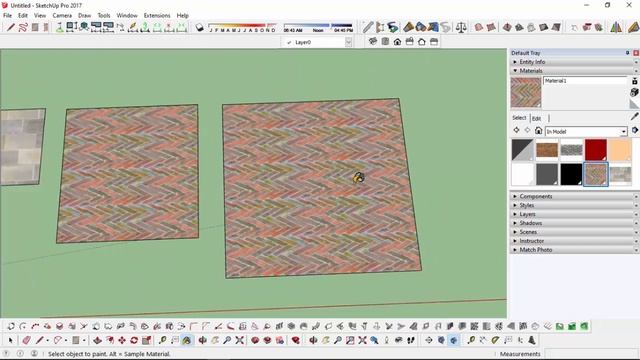Open the File menu

(7, 16)
